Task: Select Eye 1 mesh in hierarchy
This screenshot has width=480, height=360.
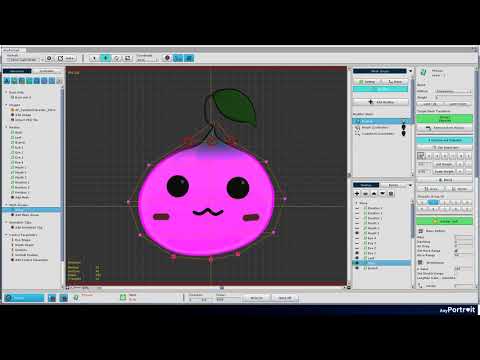Action: pyautogui.click(x=19, y=147)
